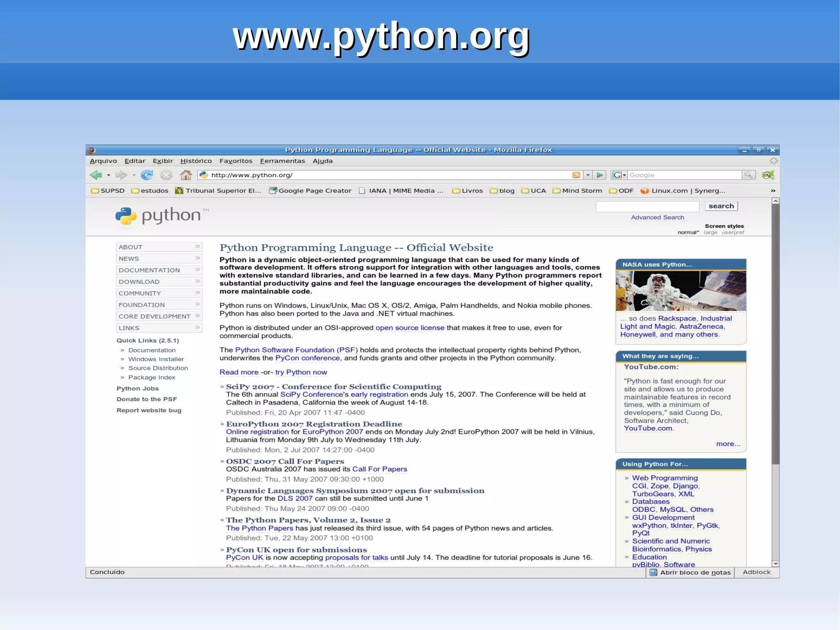This screenshot has width=840, height=630.
Task: Click the Firefox back arrow button
Action: point(96,175)
